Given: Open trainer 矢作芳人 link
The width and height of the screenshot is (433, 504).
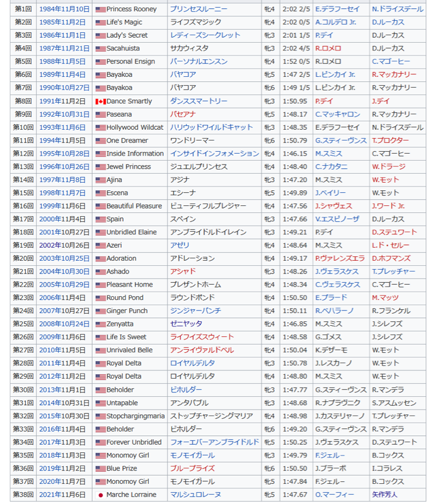Looking at the screenshot, I should pyautogui.click(x=384, y=495).
